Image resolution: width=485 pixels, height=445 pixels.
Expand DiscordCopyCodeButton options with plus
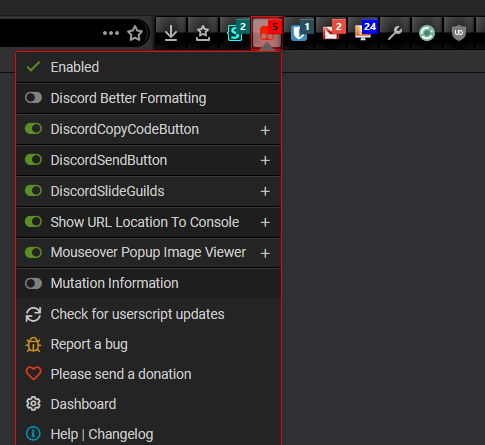click(265, 130)
